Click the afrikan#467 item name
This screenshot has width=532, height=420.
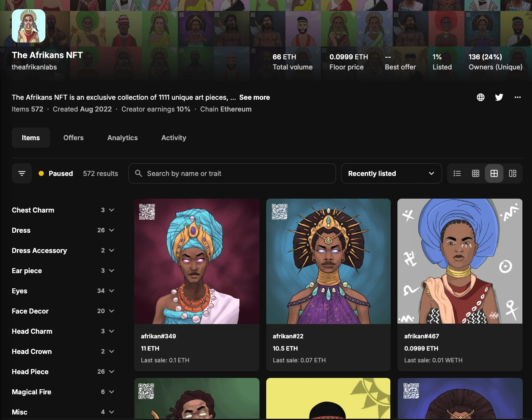point(421,336)
